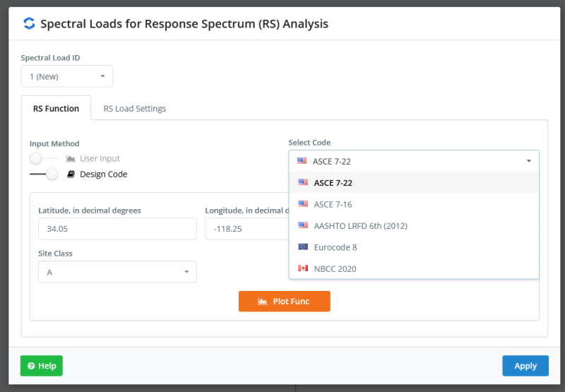Click the Latitude input field

tap(117, 229)
